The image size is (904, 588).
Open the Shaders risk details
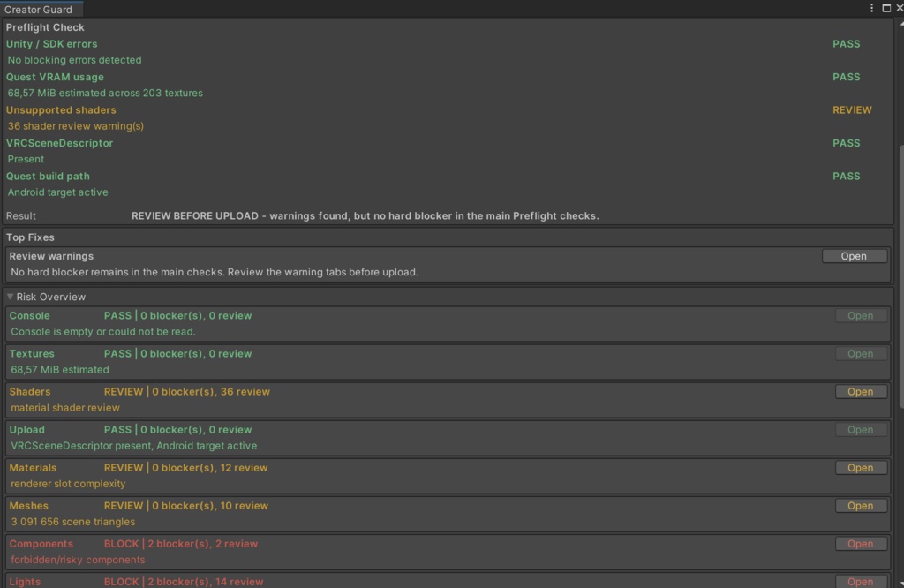pyautogui.click(x=860, y=392)
